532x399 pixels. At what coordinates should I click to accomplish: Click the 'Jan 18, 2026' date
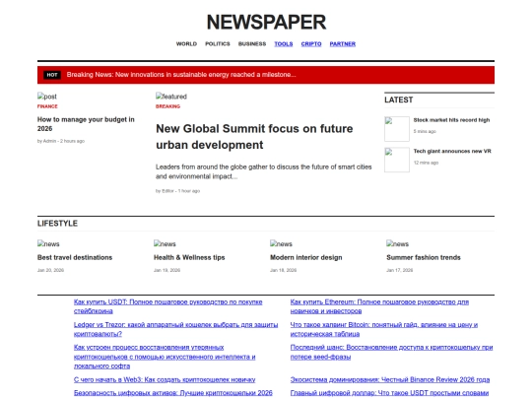click(284, 270)
